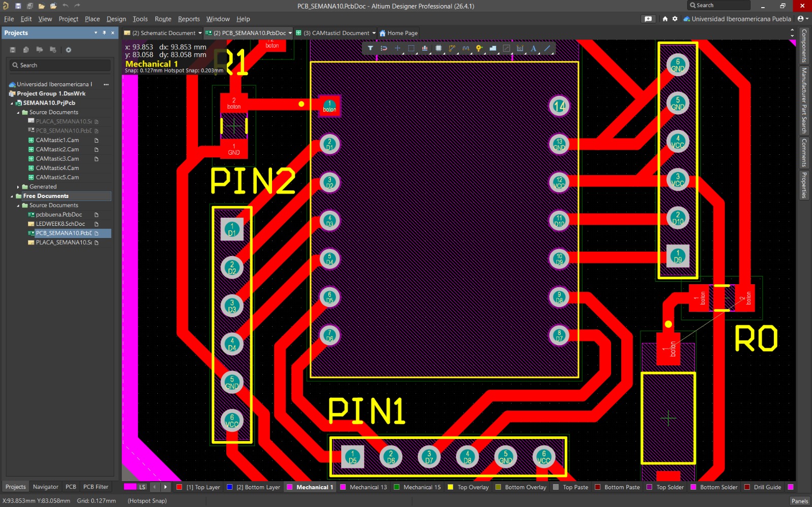Collapse Source Documents under Free Documents
Image resolution: width=812 pixels, height=507 pixels.
[x=18, y=206]
